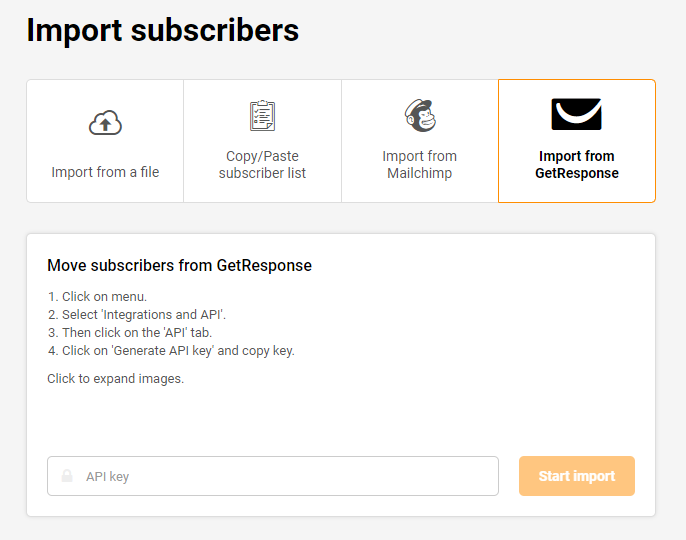Click the 'Move subscribers from GetResponse' heading

pos(179,266)
